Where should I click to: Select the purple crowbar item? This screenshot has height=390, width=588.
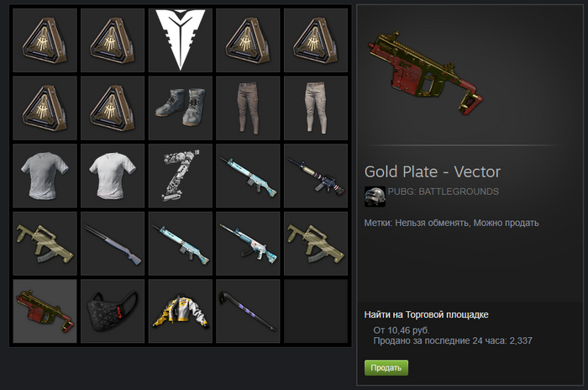coord(248,311)
